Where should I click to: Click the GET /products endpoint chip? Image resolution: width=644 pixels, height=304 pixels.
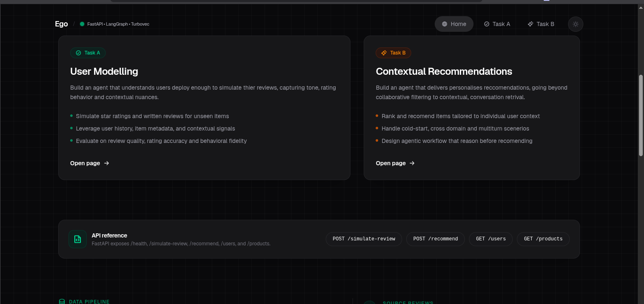click(543, 239)
